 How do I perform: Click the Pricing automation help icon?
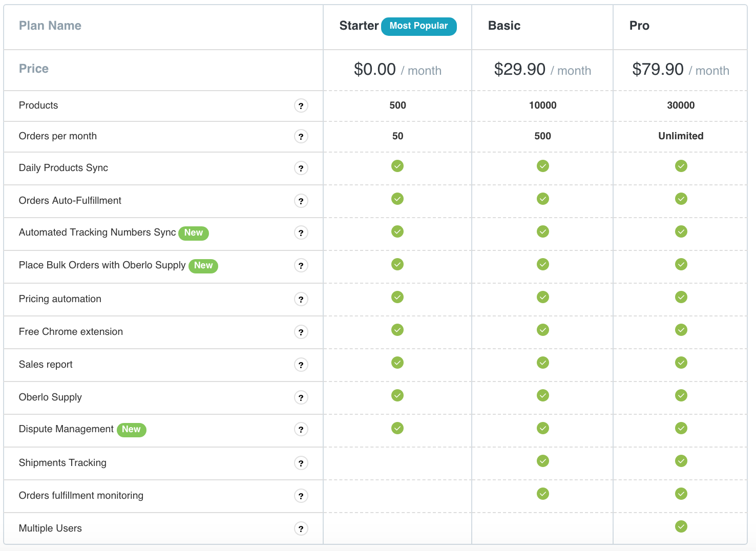(x=301, y=300)
